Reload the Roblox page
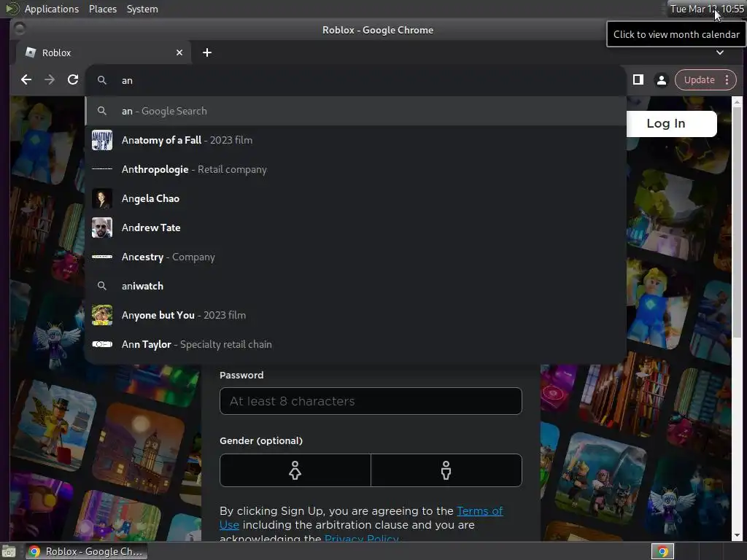Viewport: 747px width, 560px height. [x=73, y=79]
